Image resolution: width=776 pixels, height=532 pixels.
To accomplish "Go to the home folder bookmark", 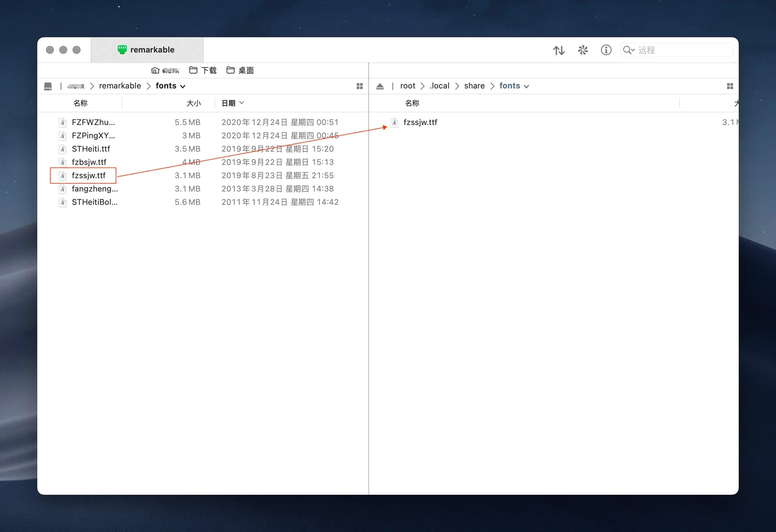I will (165, 70).
